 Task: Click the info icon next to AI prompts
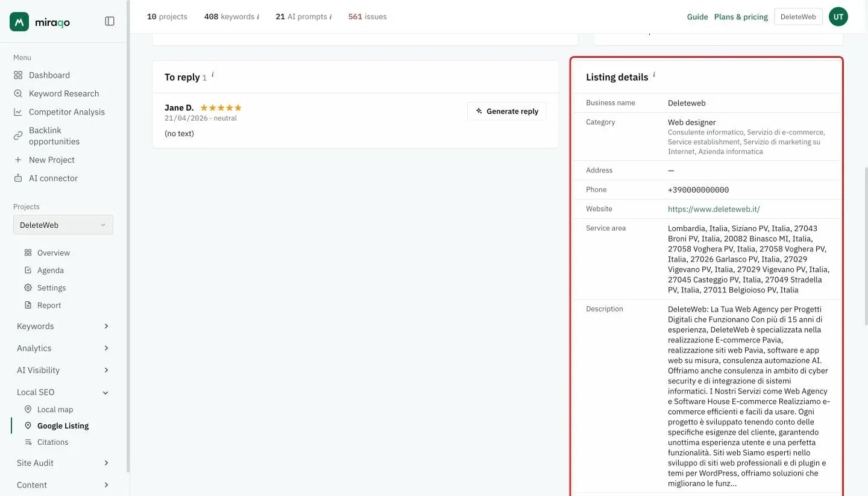[x=330, y=17]
